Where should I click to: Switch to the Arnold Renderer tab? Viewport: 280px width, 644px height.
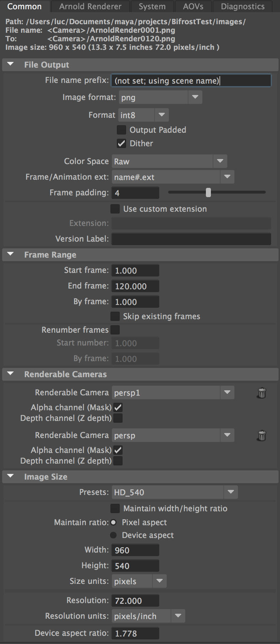(x=90, y=6)
